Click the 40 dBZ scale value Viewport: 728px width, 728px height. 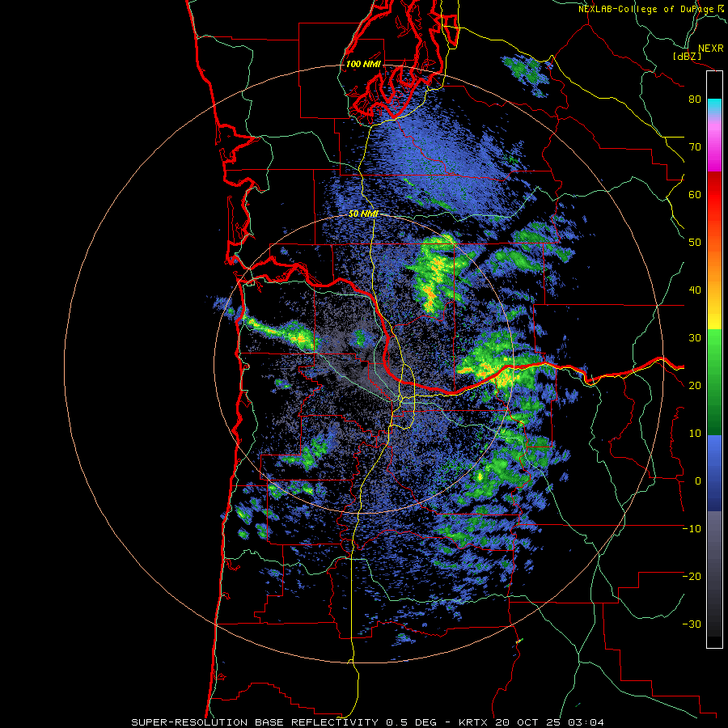pyautogui.click(x=695, y=290)
